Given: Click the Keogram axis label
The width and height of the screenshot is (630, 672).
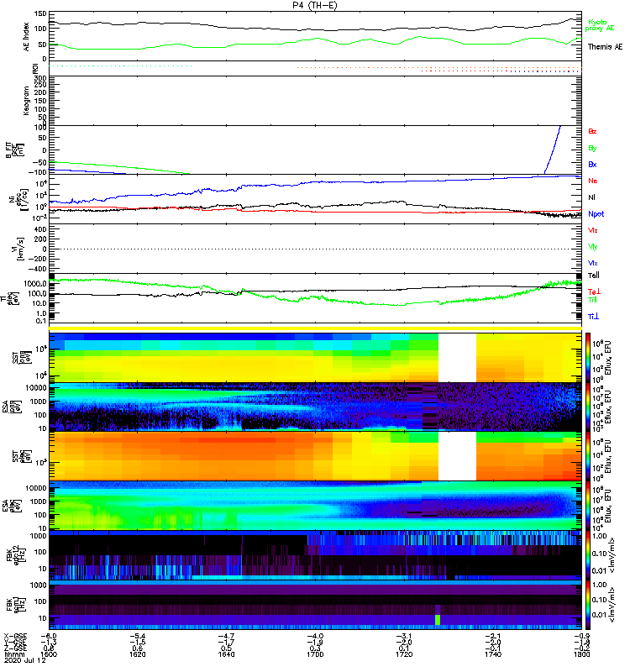Looking at the screenshot, I should [27, 100].
